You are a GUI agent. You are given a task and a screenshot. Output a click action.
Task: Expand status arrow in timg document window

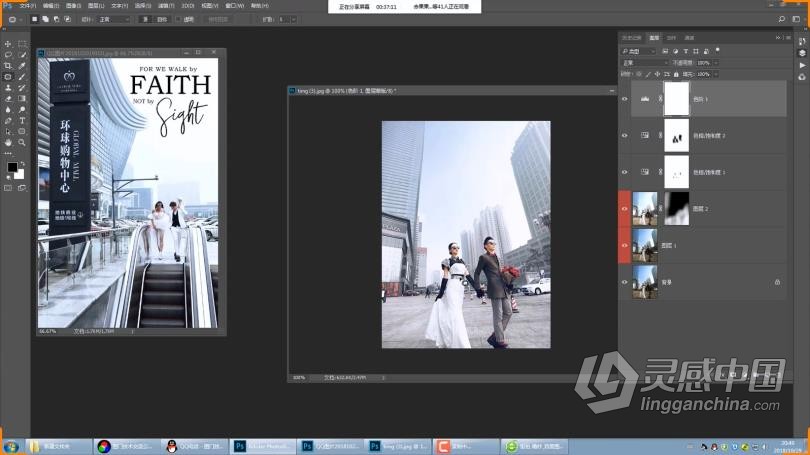pyautogui.click(x=383, y=378)
